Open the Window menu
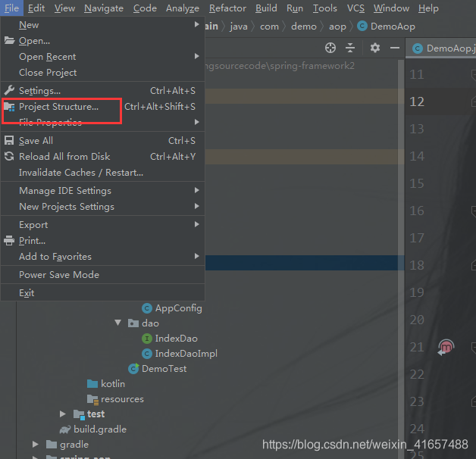Image resolution: width=476 pixels, height=459 pixels. coord(391,8)
